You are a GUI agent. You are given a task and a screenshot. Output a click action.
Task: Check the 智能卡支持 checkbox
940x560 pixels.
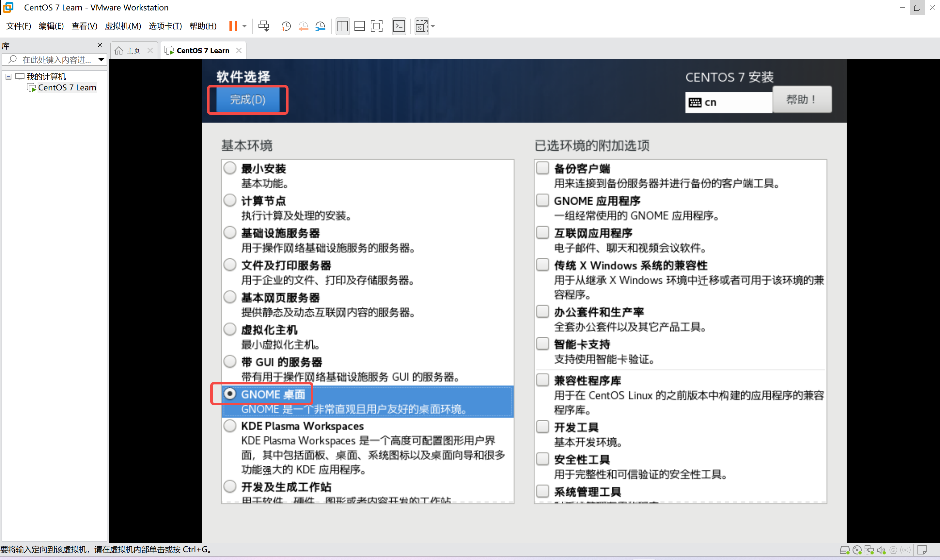(x=543, y=344)
